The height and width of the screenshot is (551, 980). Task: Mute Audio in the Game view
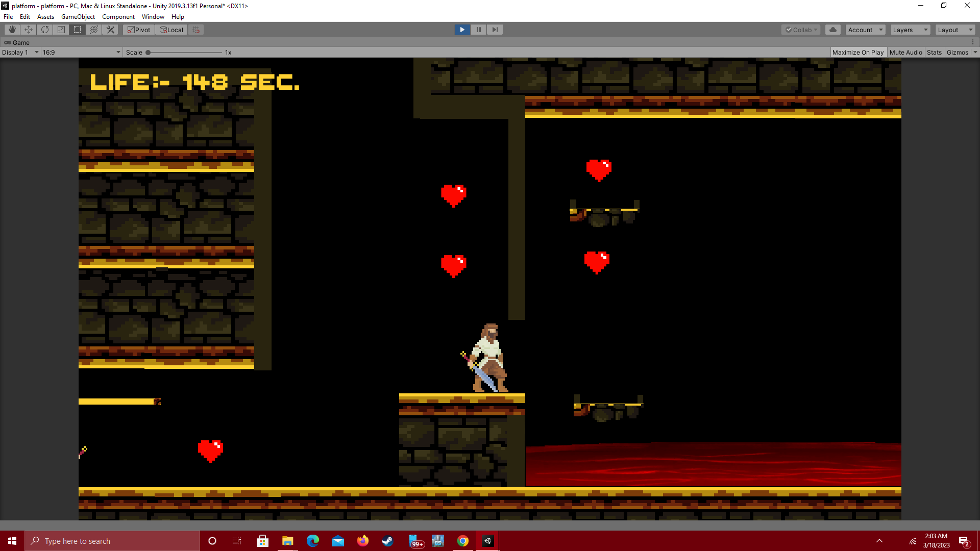tap(906, 52)
